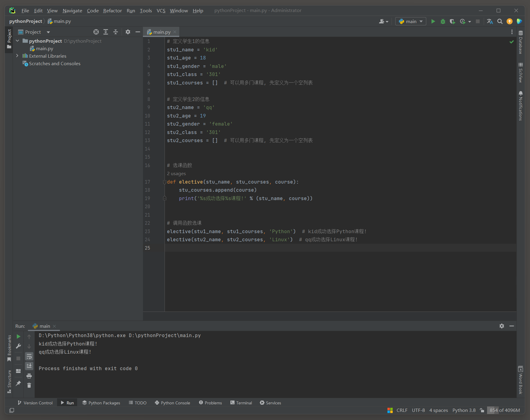Open the Refactor menu
This screenshot has height=420, width=530.
(x=113, y=11)
